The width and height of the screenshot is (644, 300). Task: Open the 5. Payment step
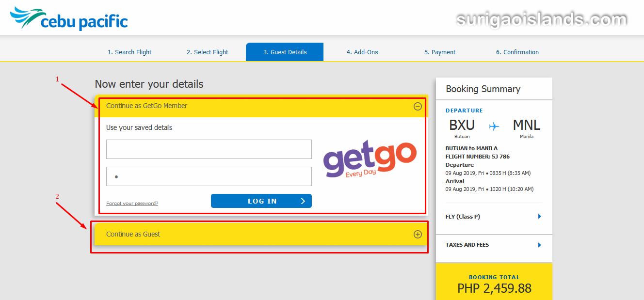coord(440,52)
